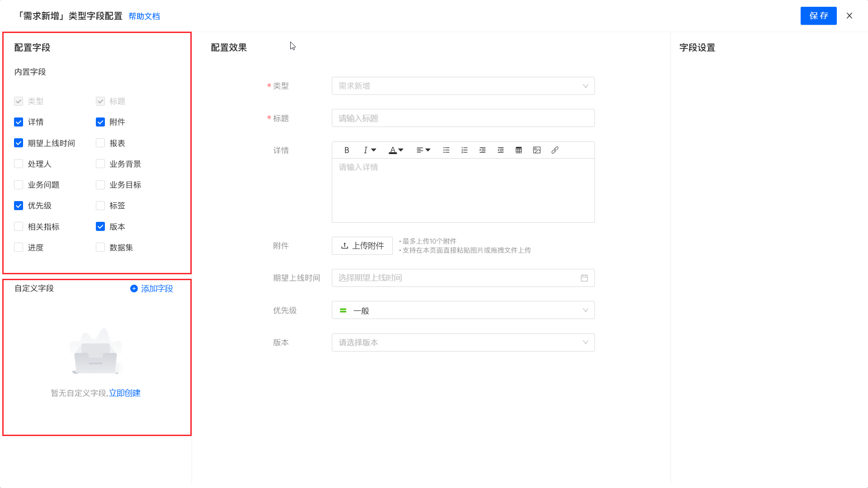Click the 保存 button

(818, 16)
